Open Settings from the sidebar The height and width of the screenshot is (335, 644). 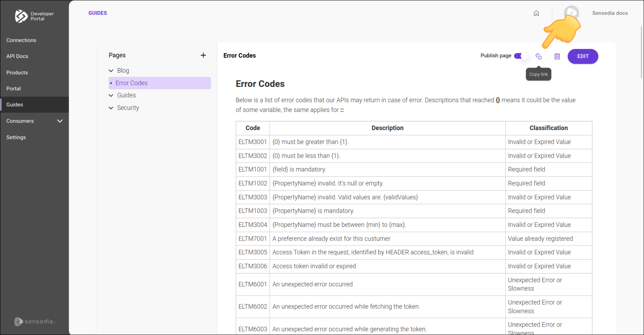tap(16, 137)
